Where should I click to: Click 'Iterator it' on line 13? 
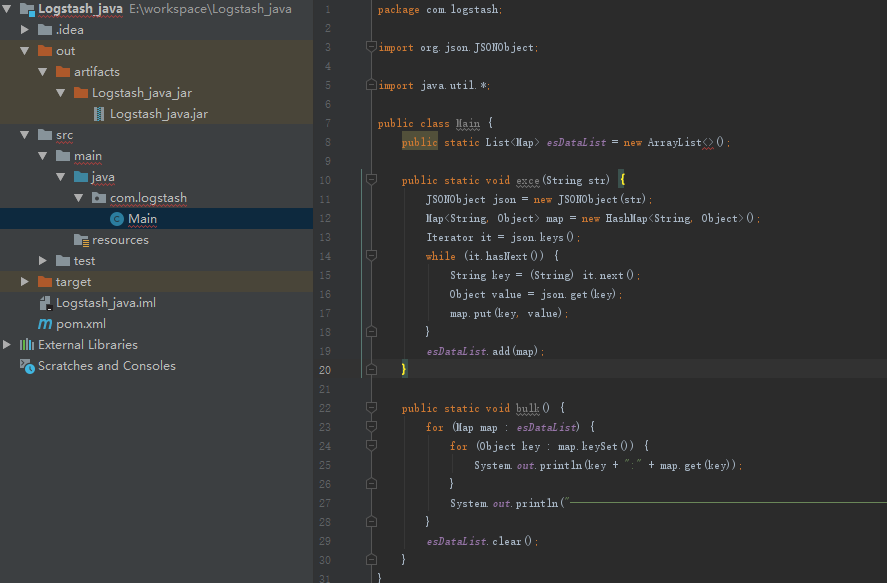(x=459, y=237)
